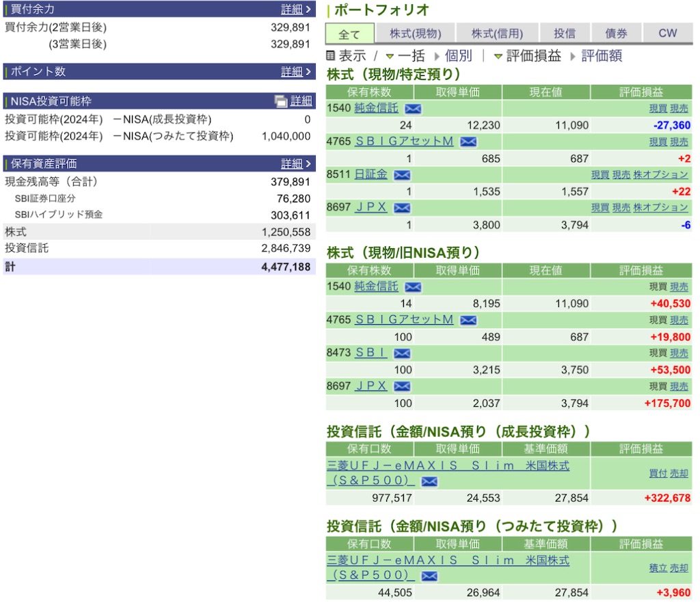Viewport: 700px width, 603px height.
Task: Open the 債券 tab
Action: [x=616, y=33]
